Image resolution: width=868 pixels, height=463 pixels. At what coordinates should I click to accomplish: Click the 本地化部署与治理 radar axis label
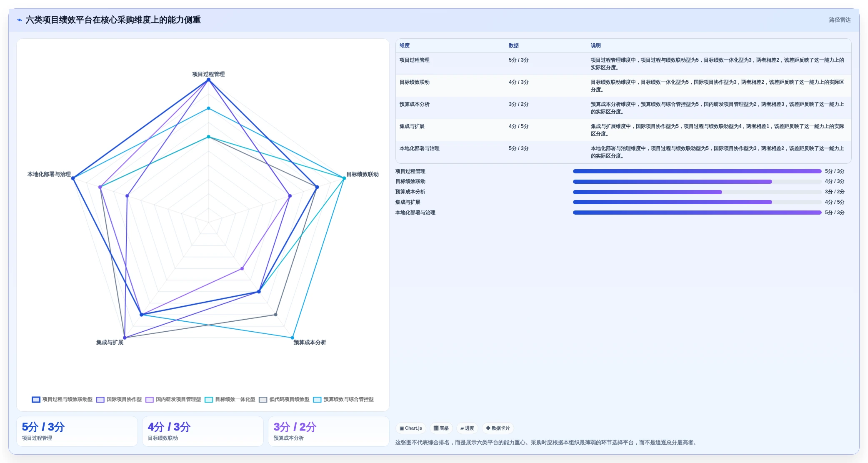click(x=49, y=174)
